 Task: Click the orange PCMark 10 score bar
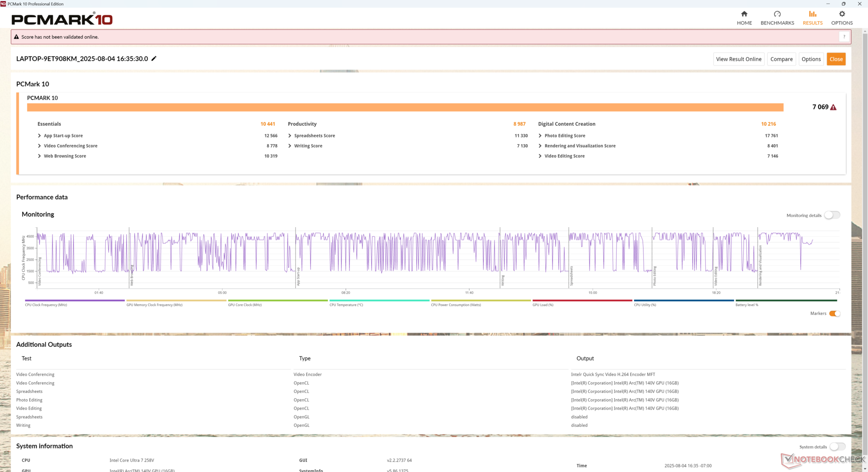click(405, 107)
